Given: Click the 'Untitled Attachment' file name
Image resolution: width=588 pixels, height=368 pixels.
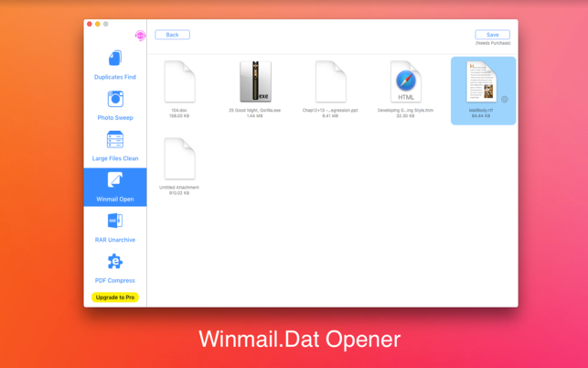Looking at the screenshot, I should pos(179,188).
